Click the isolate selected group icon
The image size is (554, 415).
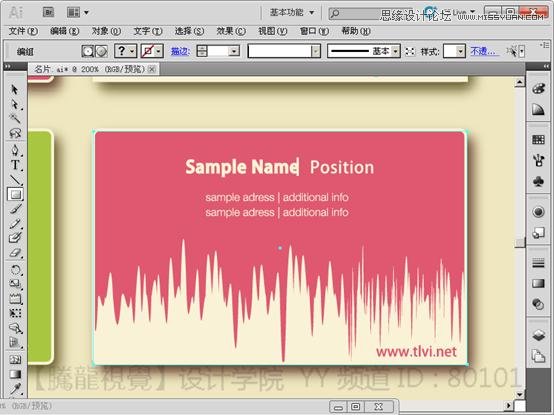(x=87, y=52)
